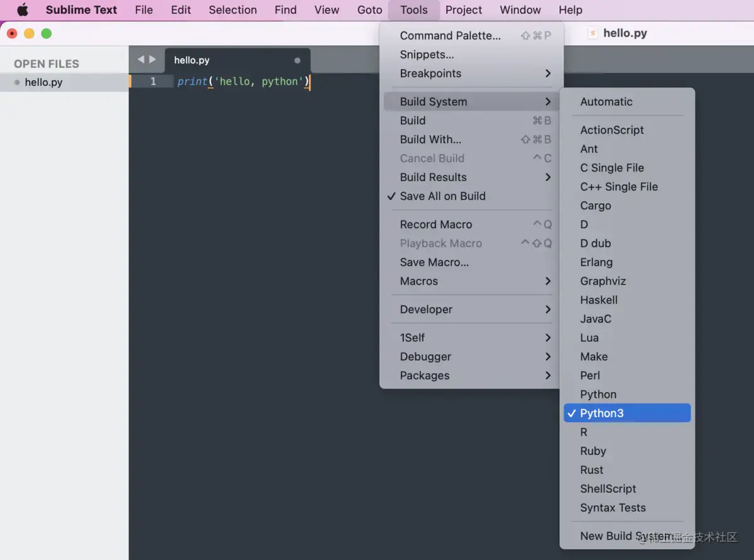Close the Tools menu
The width and height of the screenshot is (754, 560).
413,10
